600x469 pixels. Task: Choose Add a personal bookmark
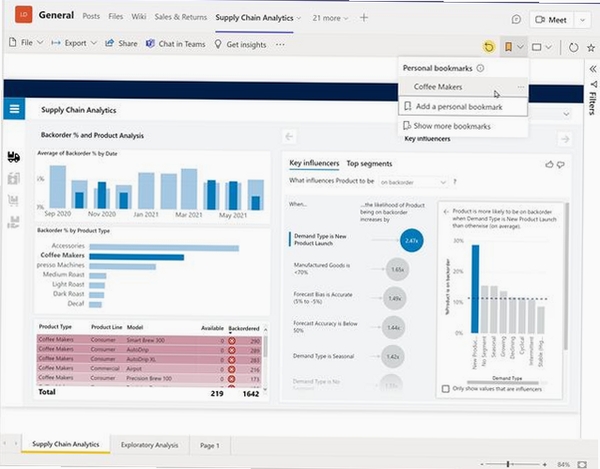[x=463, y=107]
